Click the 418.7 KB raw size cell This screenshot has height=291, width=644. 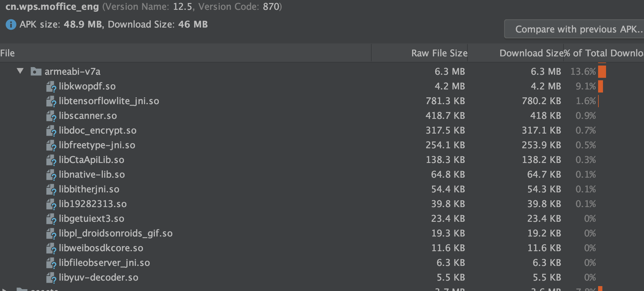click(445, 115)
